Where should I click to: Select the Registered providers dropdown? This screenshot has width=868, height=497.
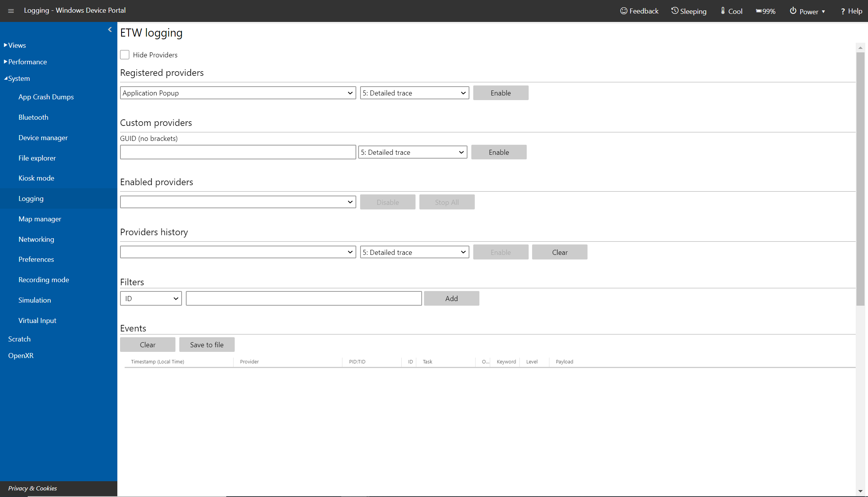(237, 92)
